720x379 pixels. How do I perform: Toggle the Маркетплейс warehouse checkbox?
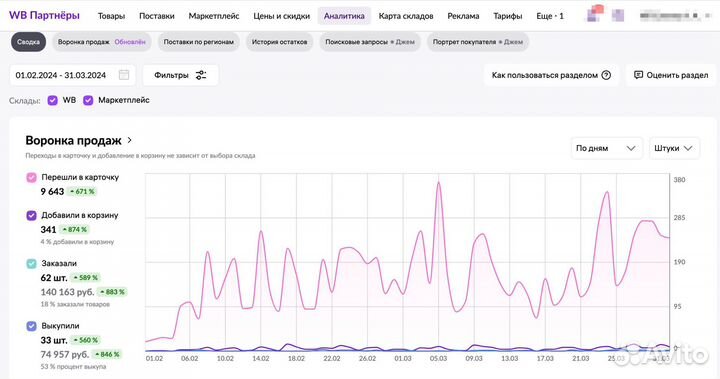88,100
